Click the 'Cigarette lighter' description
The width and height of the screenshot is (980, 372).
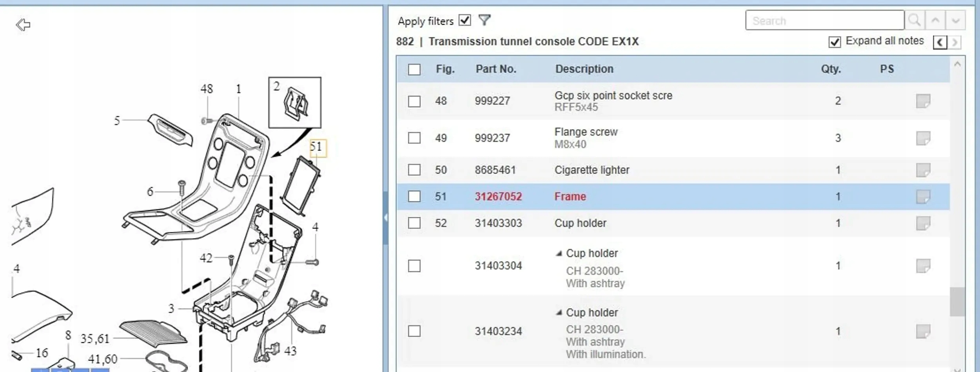click(x=592, y=170)
